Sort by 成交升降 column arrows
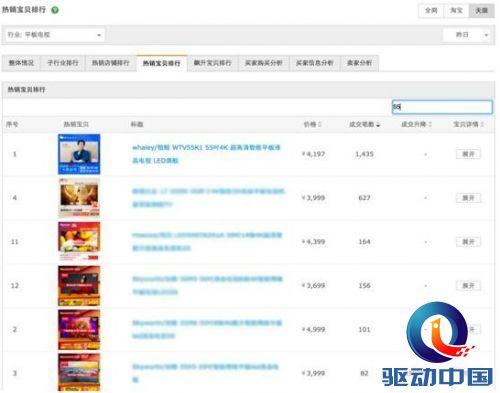The height and width of the screenshot is (393, 500). [x=430, y=124]
